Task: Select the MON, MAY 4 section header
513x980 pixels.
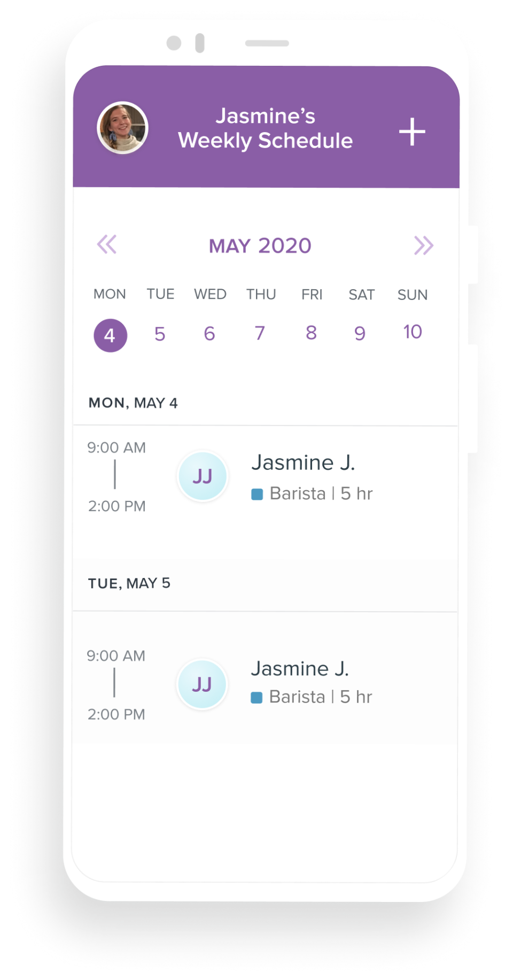Action: click(x=133, y=403)
